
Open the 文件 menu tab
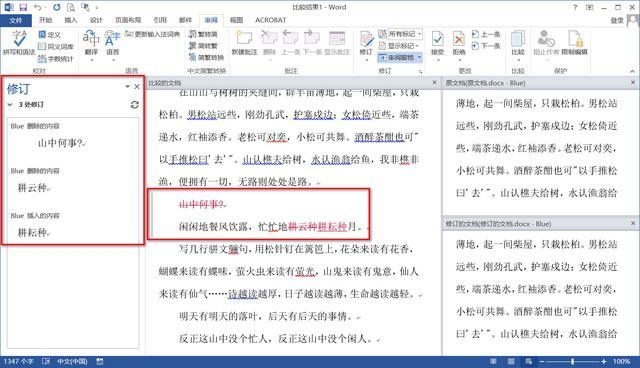16,20
